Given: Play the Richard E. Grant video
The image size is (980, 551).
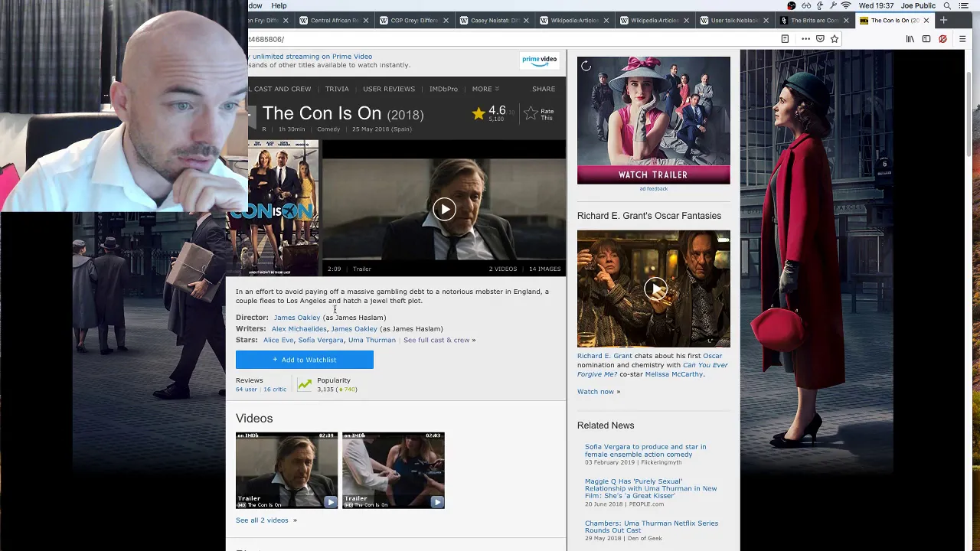Looking at the screenshot, I should click(654, 289).
